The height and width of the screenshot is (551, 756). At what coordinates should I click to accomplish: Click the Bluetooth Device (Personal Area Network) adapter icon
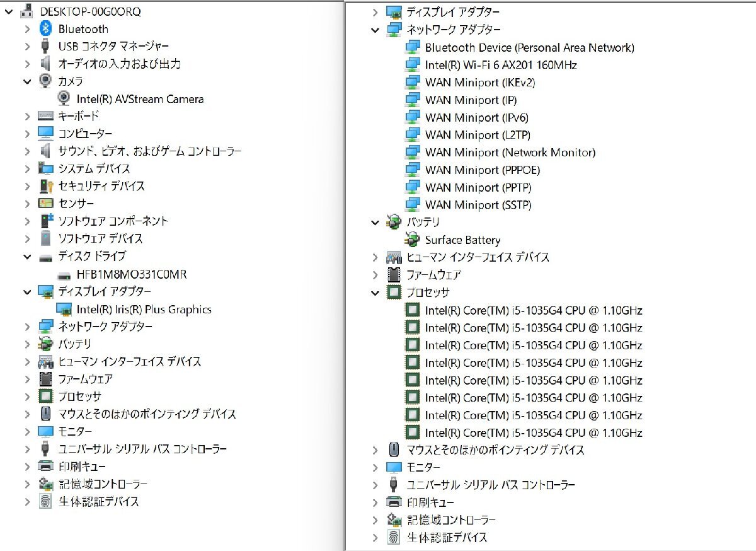coord(413,47)
